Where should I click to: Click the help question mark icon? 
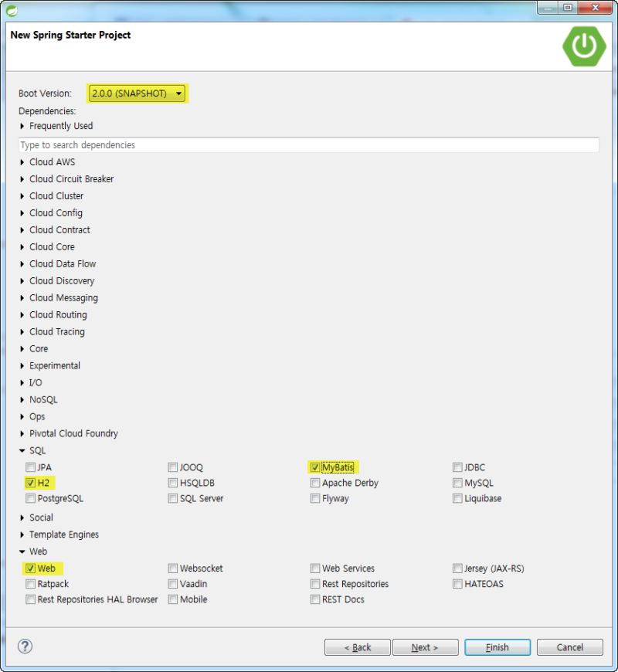click(25, 647)
